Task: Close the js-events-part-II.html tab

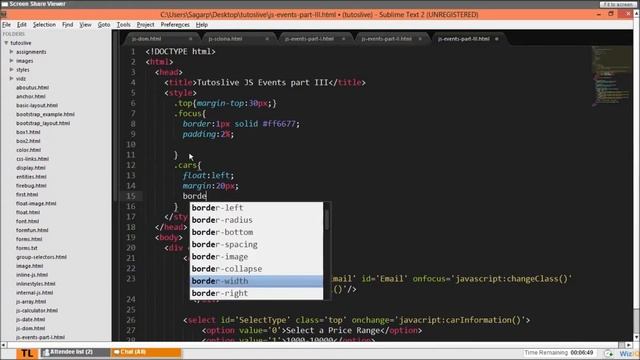Action: pos(420,39)
